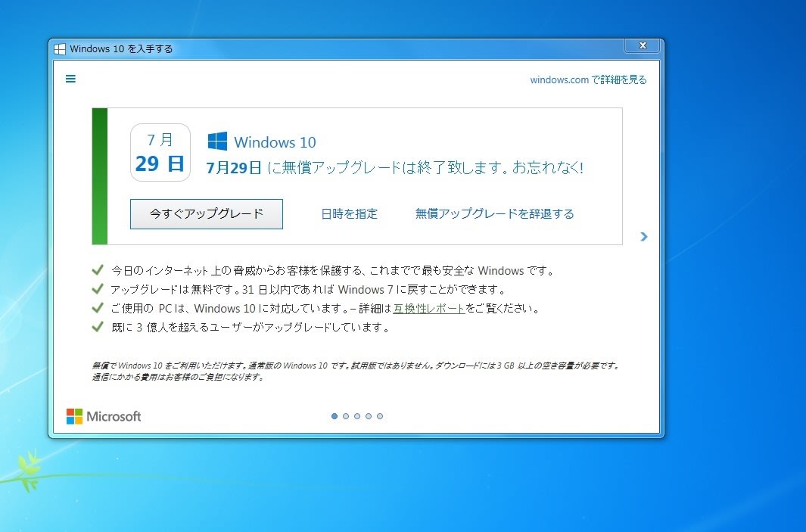Switch to the fourth page indicator dot
The height and width of the screenshot is (532, 806).
[369, 416]
